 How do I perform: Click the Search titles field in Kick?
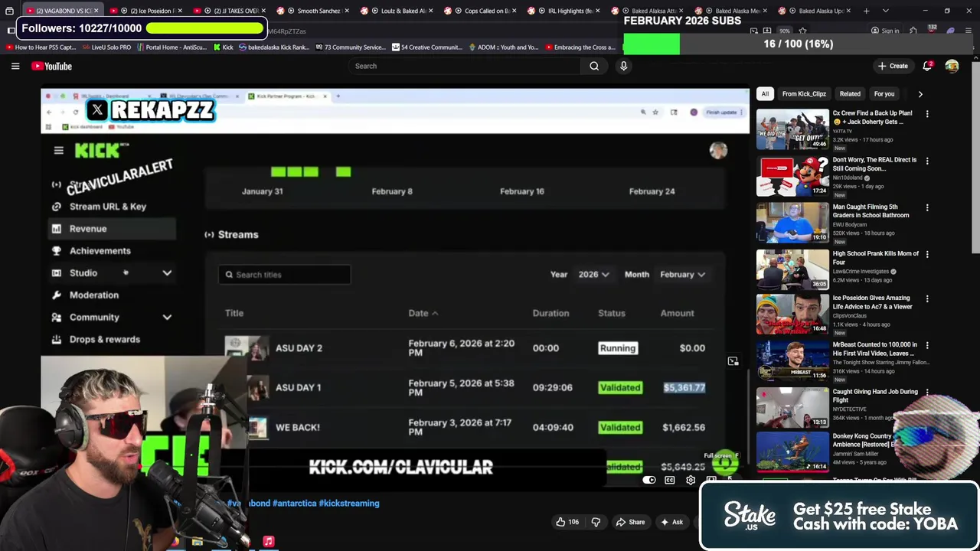point(285,275)
